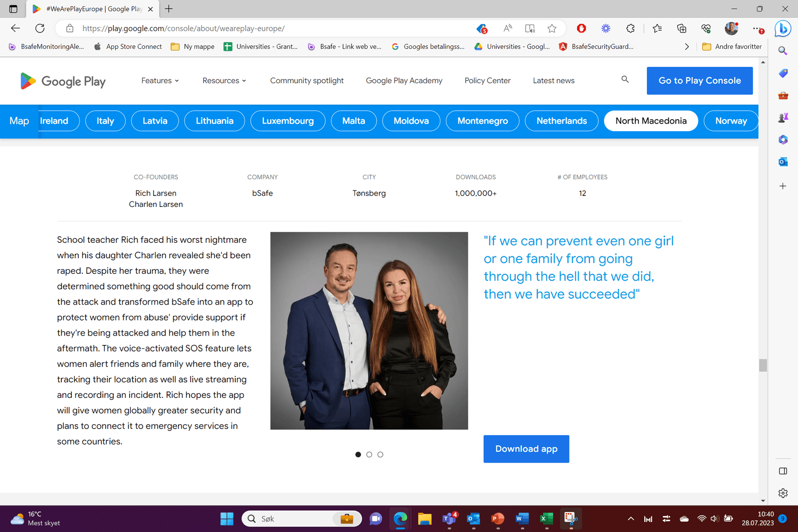The image size is (798, 532).
Task: Open the Google Play home page logo
Action: (63, 81)
